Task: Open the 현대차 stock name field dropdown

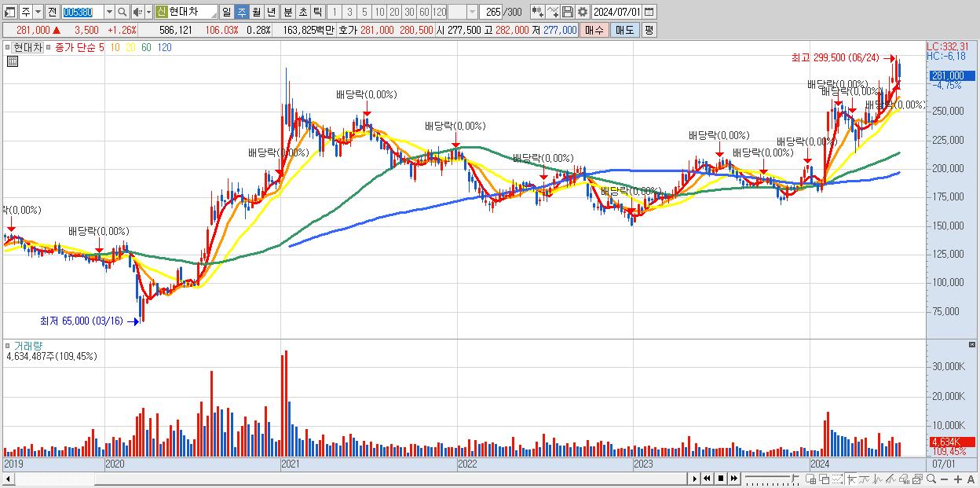Action: pos(213,15)
